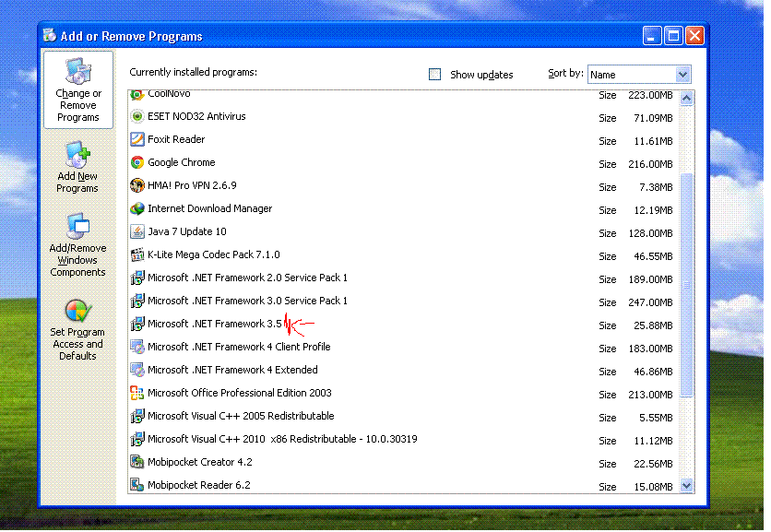This screenshot has width=771, height=532.
Task: Click .NET Framework 2.0 Service Pack 1 icon
Action: tap(137, 278)
